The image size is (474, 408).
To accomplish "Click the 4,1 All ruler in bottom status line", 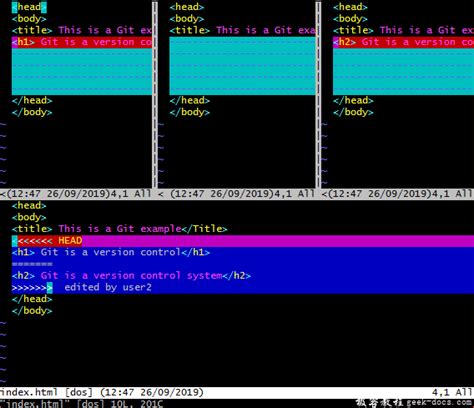I will pos(452,392).
